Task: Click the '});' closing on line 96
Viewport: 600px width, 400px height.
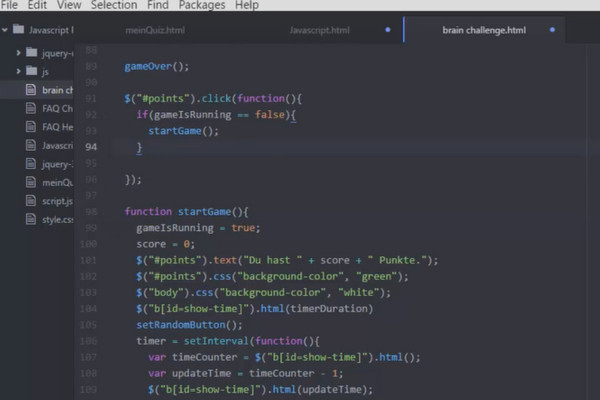Action: 133,180
